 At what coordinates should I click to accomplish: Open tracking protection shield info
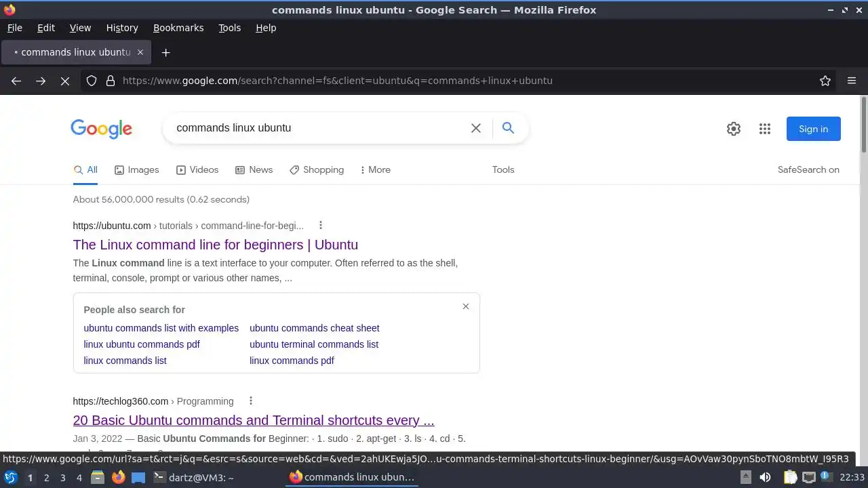pos(92,81)
